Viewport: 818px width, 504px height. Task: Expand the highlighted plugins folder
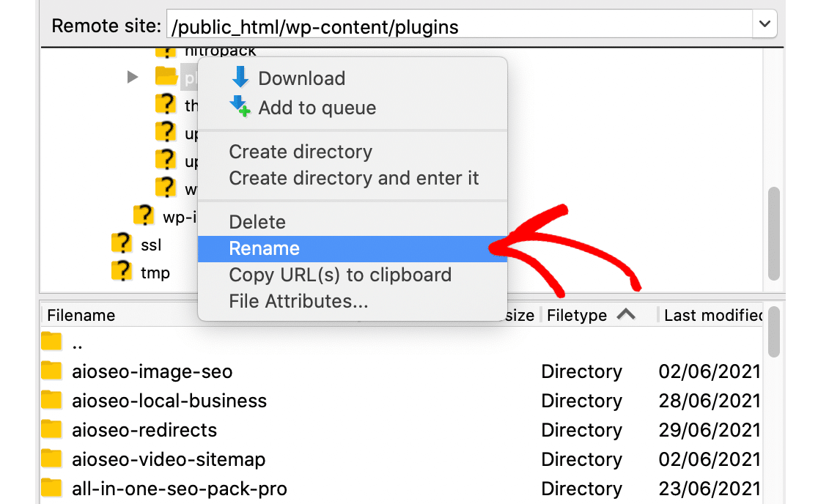(x=133, y=77)
